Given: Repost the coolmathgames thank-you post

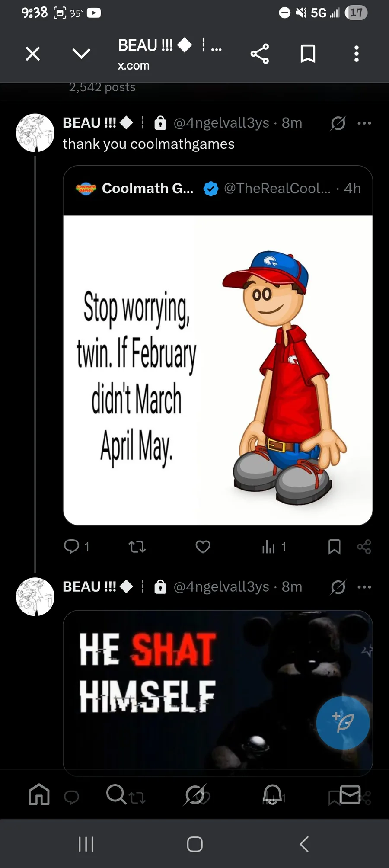Looking at the screenshot, I should point(137,547).
